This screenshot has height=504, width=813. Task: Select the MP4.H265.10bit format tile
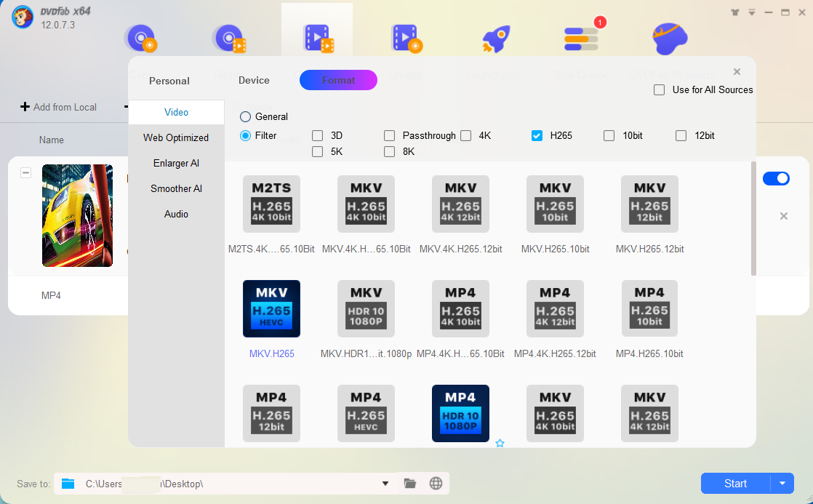click(x=649, y=308)
